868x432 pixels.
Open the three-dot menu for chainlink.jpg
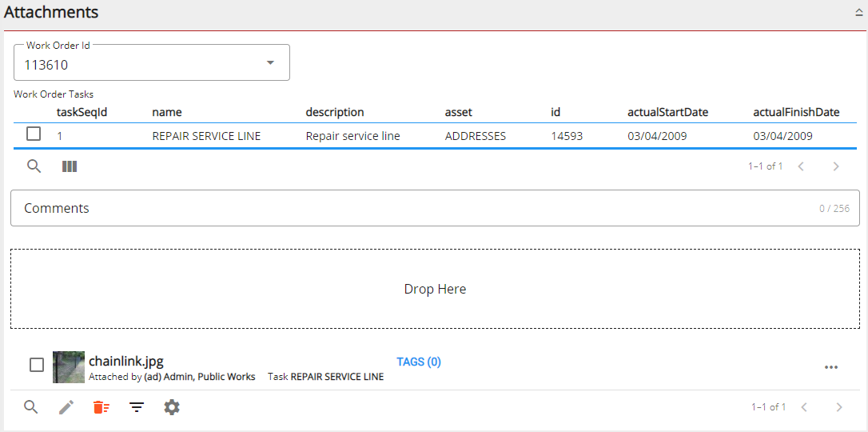[x=831, y=367]
